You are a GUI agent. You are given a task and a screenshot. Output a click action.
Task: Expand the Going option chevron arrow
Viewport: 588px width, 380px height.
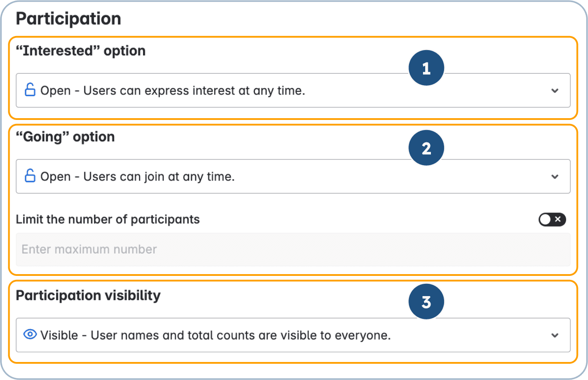555,177
